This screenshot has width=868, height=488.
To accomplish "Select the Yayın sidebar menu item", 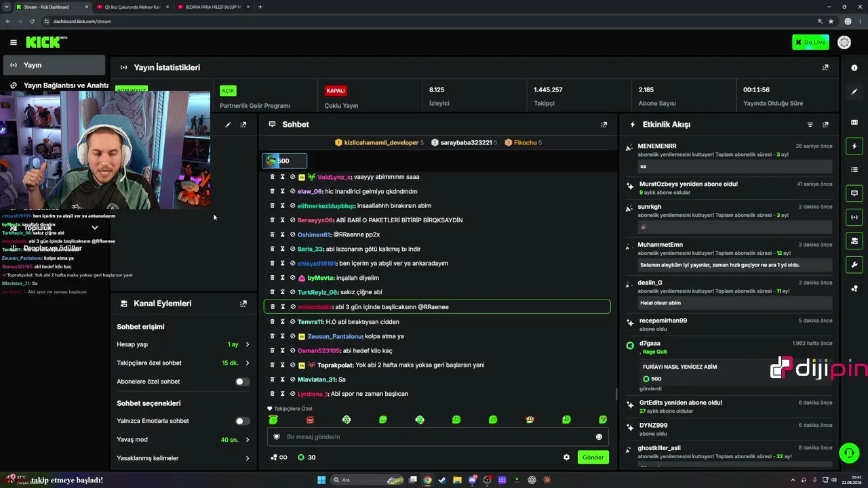I will click(x=54, y=65).
